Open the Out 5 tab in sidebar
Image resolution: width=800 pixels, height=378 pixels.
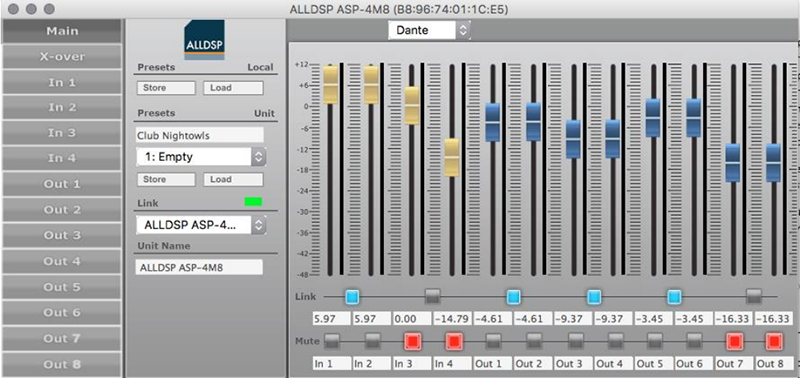coord(62,287)
